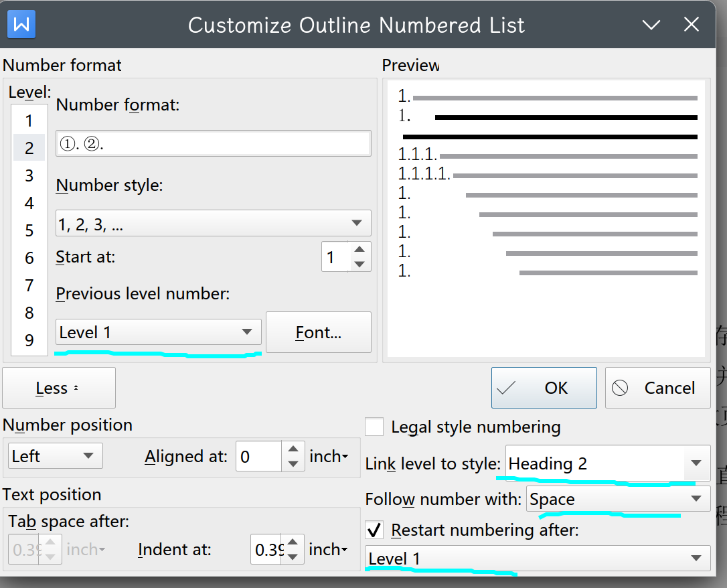Decrease the Start at value

[x=359, y=264]
